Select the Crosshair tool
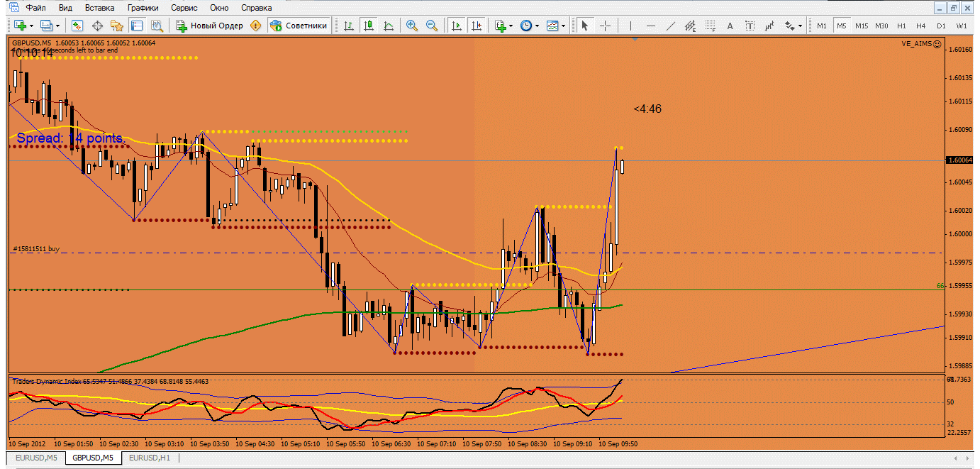This screenshot has width=980, height=469. 606,26
